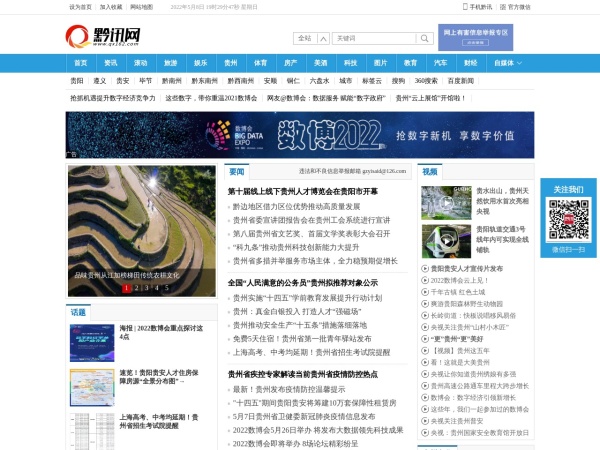The width and height of the screenshot is (600, 450).
Task: Open headline 抢抓机遇提升数字经济竞争力
Action: click(112, 98)
